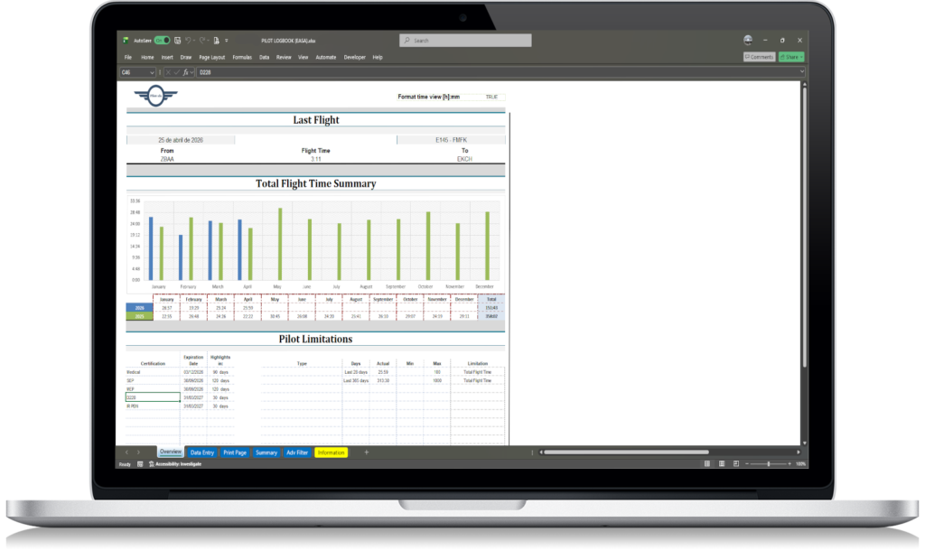The width and height of the screenshot is (925, 560).
Task: Click the Redo icon
Action: [x=201, y=40]
